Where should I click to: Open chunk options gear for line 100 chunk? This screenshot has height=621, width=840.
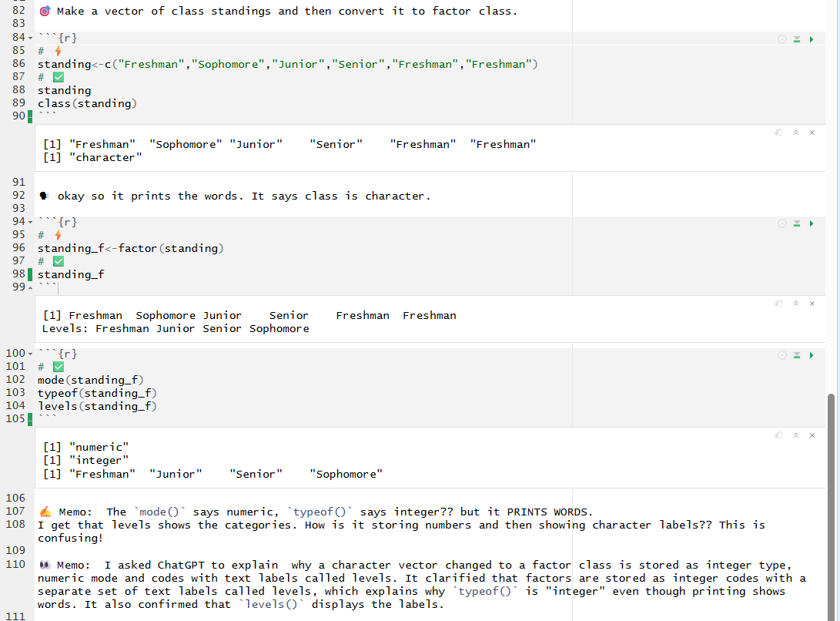782,355
